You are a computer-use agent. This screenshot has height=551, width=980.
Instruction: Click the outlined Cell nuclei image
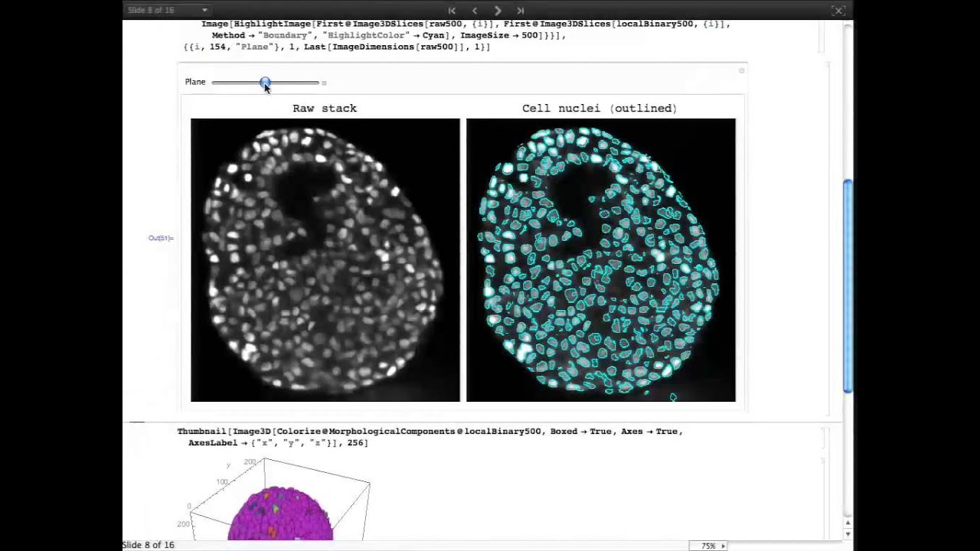(x=601, y=260)
